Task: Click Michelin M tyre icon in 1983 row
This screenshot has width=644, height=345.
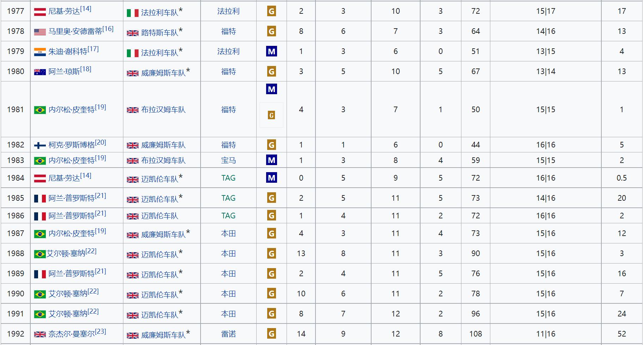Action: coord(271,160)
